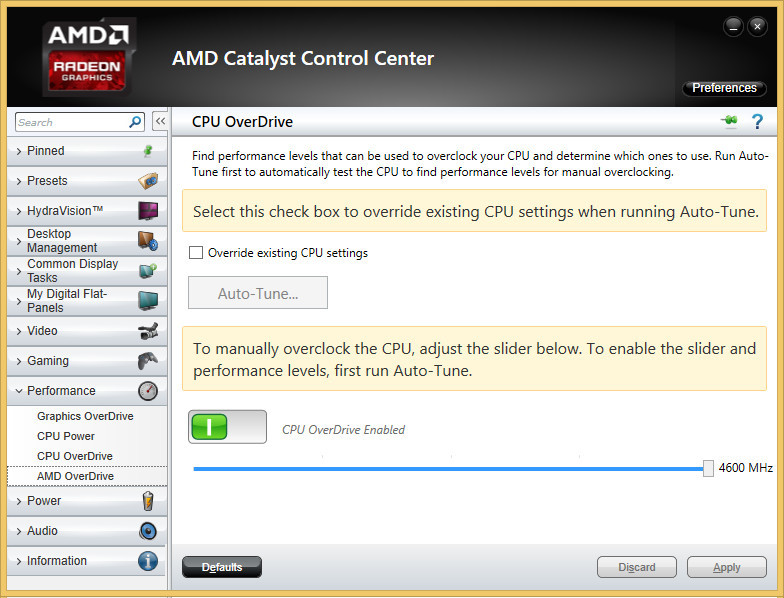Open the Preferences menu
Screen dimensions: 784x598
click(x=724, y=88)
